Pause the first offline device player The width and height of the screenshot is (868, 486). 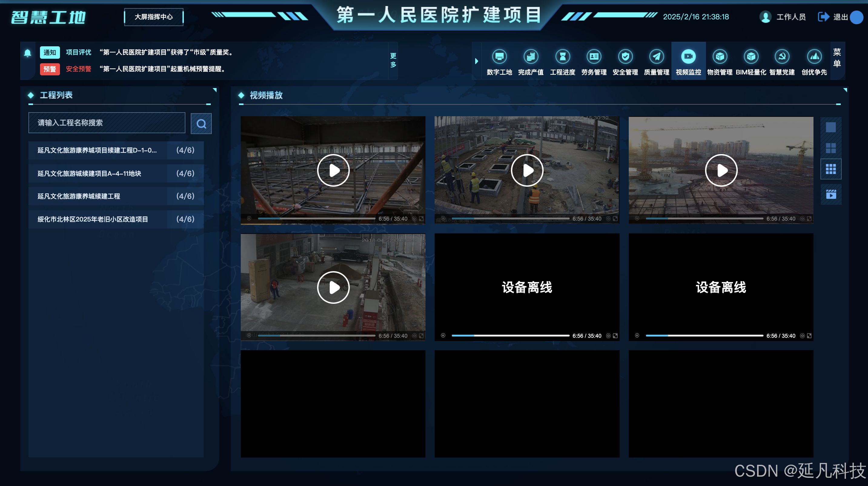[x=443, y=336]
